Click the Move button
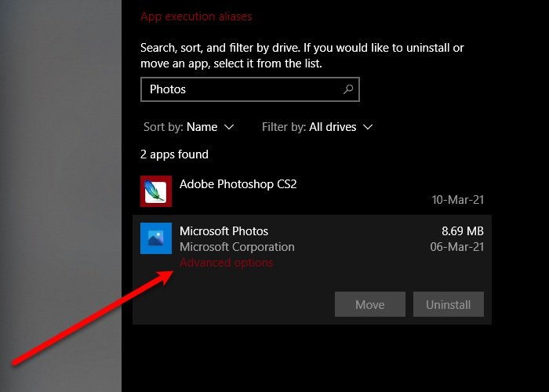This screenshot has width=549, height=392. [370, 304]
